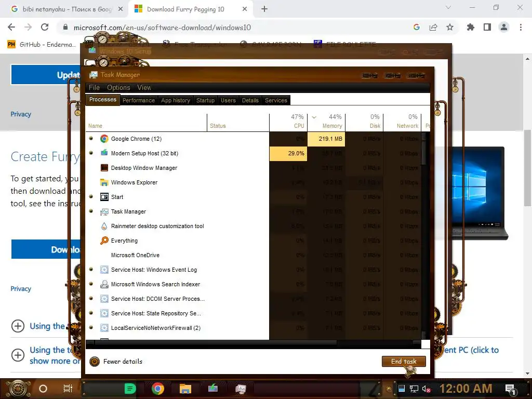The width and height of the screenshot is (532, 399).
Task: Sort processes by the Network column
Action: 403,122
